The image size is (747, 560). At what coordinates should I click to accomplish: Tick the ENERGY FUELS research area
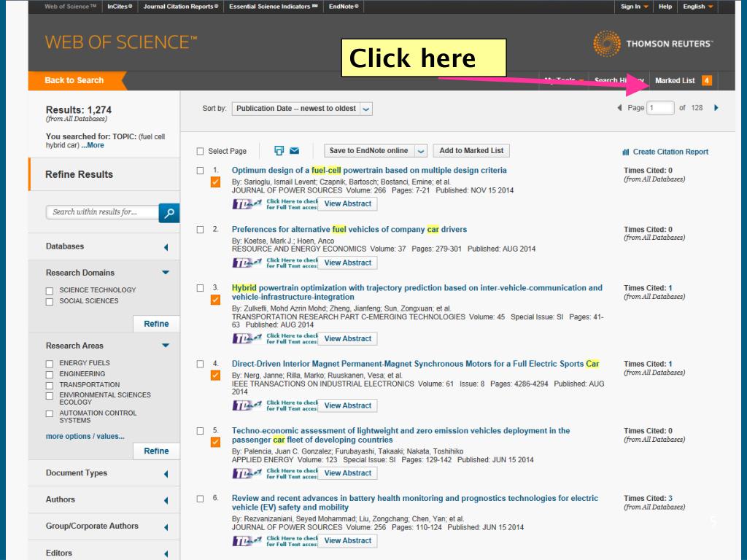[x=49, y=363]
